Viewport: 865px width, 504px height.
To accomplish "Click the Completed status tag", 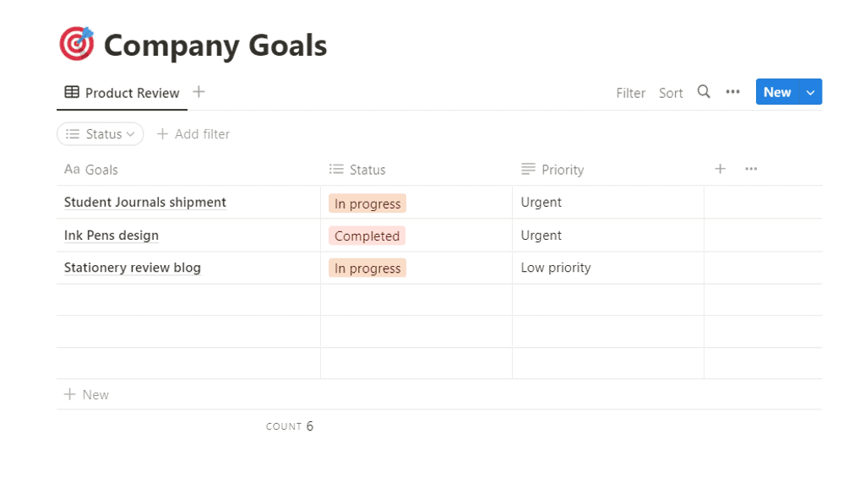I will 367,236.
